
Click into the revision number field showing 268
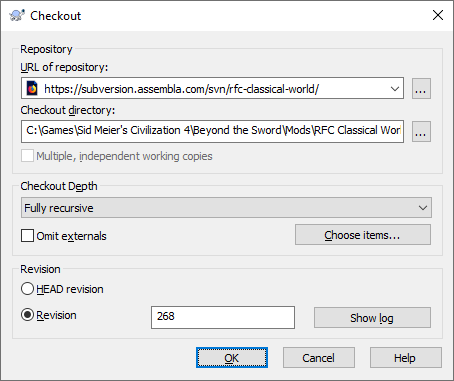tap(223, 317)
